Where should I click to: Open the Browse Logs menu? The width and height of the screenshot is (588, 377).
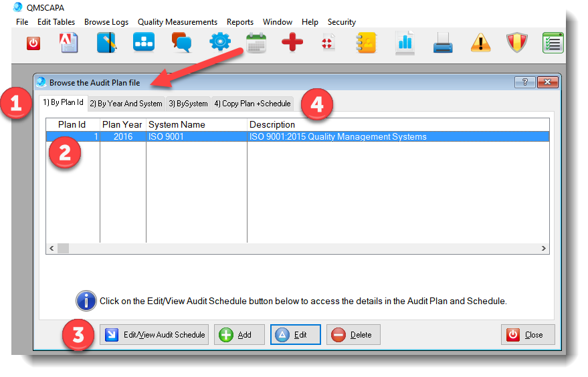[x=106, y=22]
